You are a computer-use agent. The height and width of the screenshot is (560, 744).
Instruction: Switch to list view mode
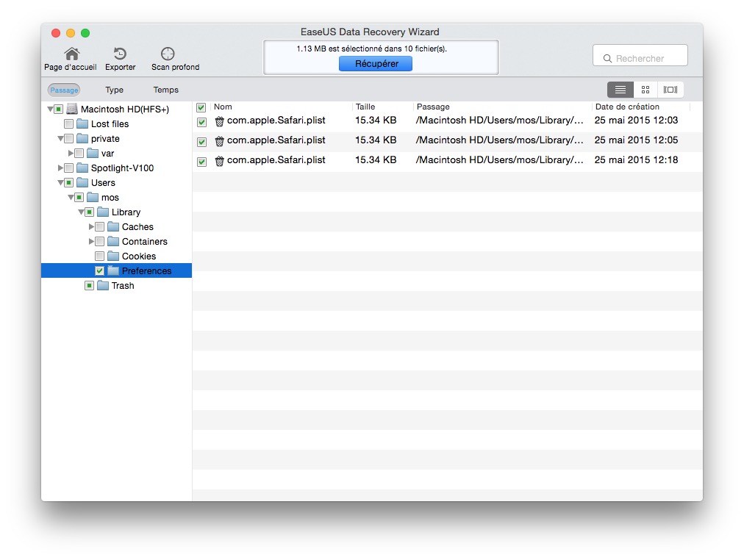[620, 90]
